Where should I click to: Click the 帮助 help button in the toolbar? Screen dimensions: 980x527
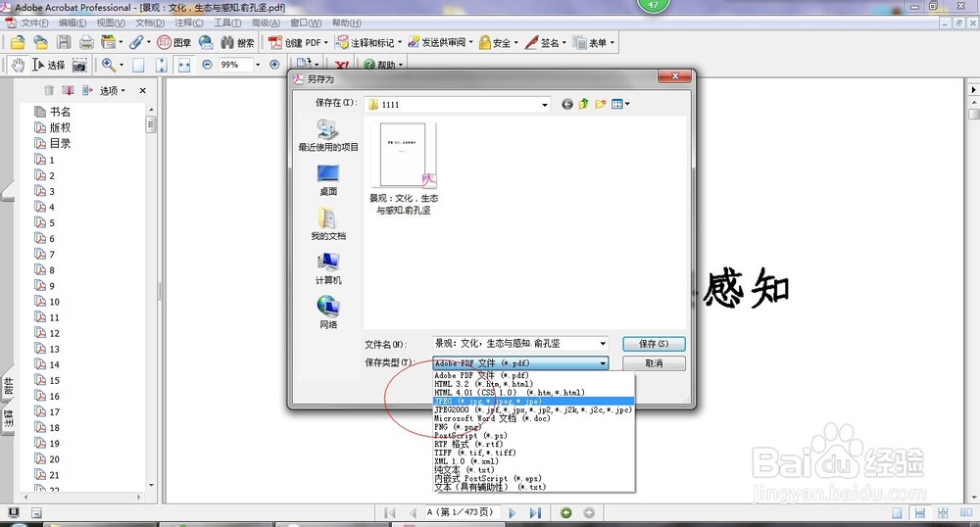[x=383, y=65]
